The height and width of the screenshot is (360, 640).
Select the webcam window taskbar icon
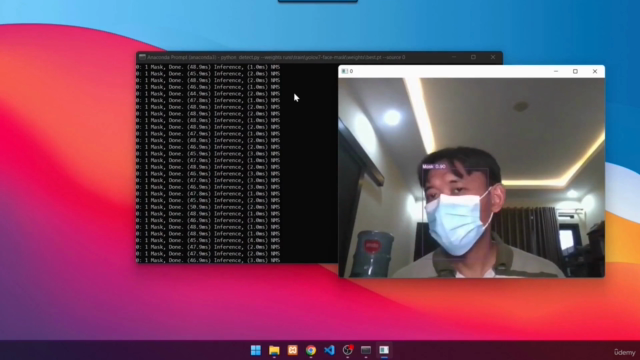click(384, 350)
